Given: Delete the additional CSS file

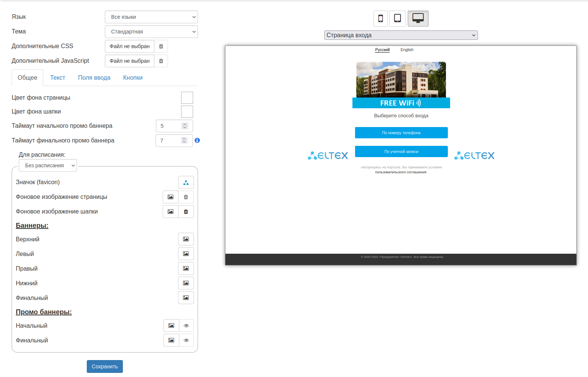Looking at the screenshot, I should [x=161, y=46].
